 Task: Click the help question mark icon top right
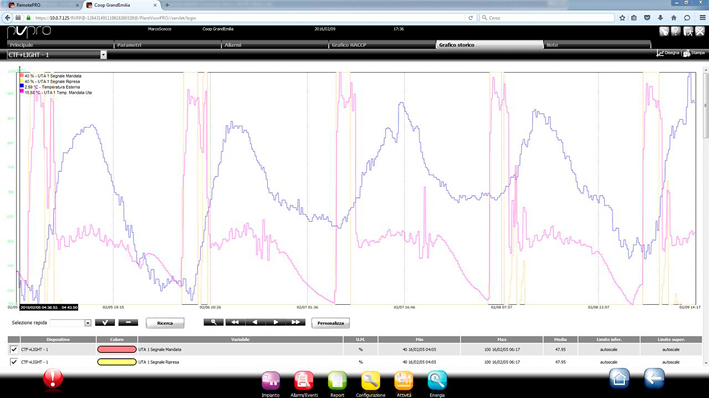676,31
